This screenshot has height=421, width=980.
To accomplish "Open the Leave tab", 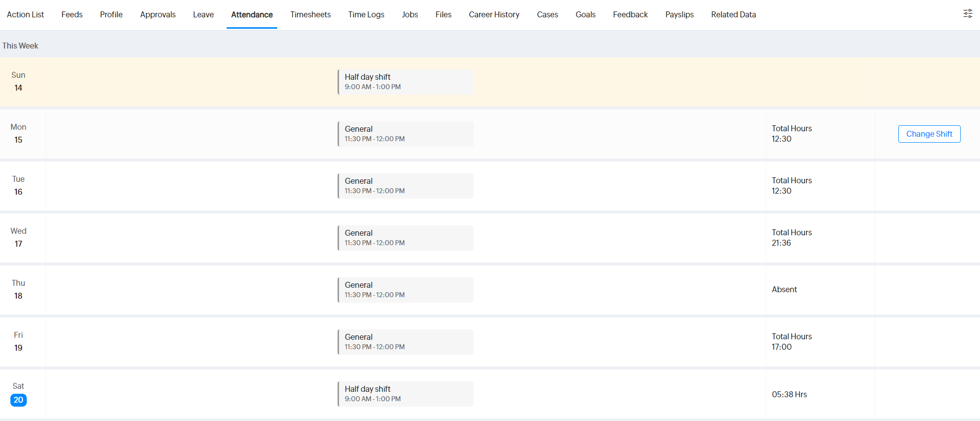I will click(203, 14).
